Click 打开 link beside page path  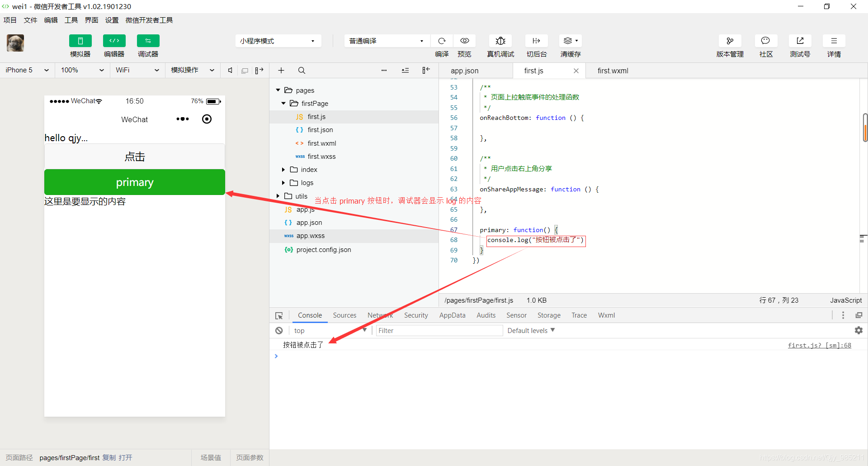coord(126,457)
